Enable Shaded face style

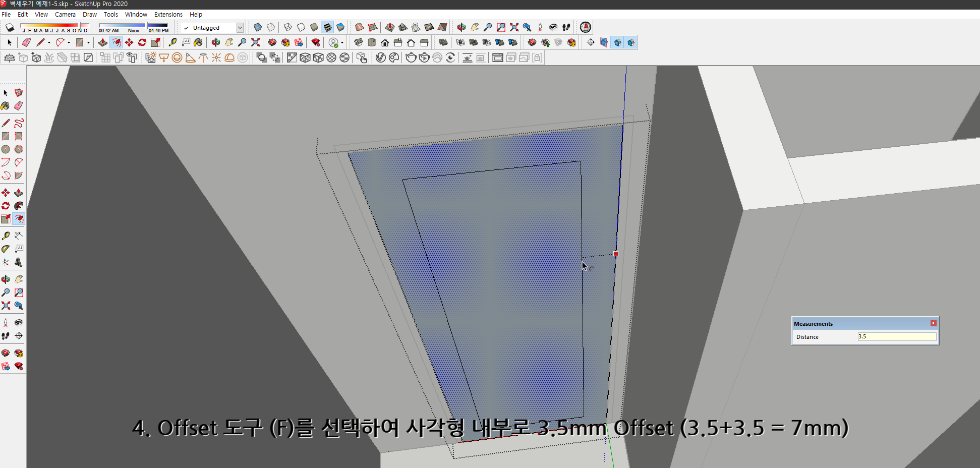tap(314, 27)
